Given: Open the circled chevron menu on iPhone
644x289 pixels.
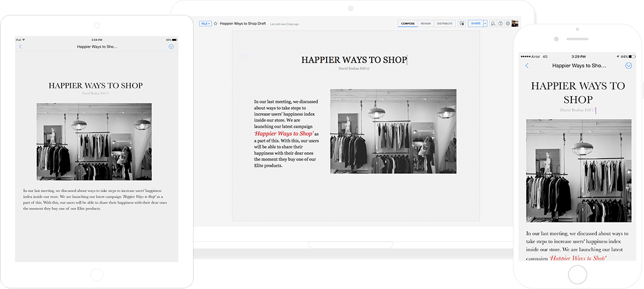Looking at the screenshot, I should tap(629, 65).
